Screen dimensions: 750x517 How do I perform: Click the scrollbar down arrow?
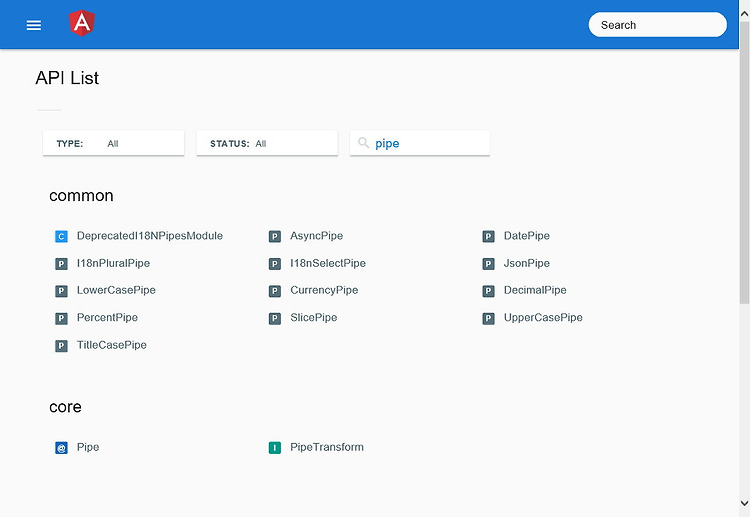point(744,503)
